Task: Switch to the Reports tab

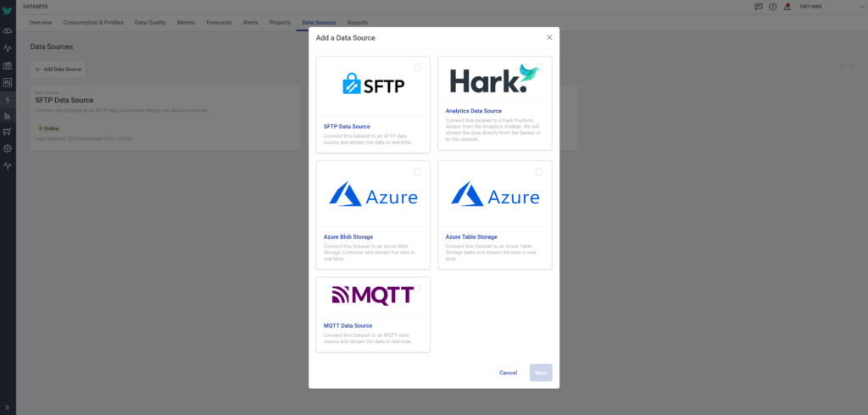Action: pos(357,23)
